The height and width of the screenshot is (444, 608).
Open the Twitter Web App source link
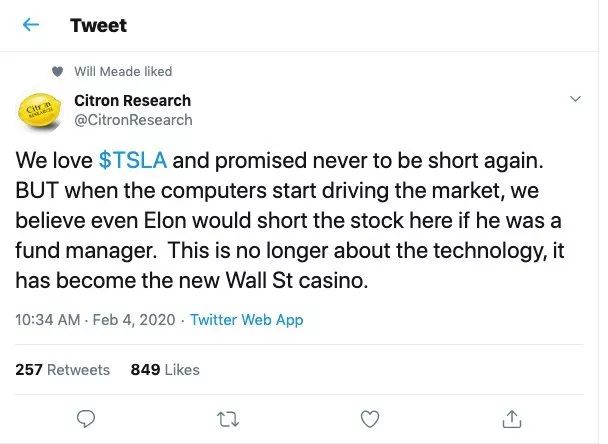tap(246, 320)
